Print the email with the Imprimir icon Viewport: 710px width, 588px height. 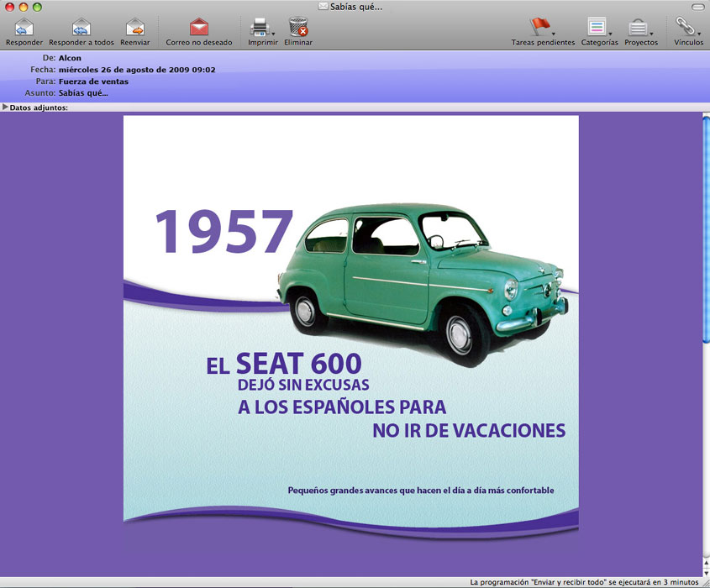(x=260, y=27)
